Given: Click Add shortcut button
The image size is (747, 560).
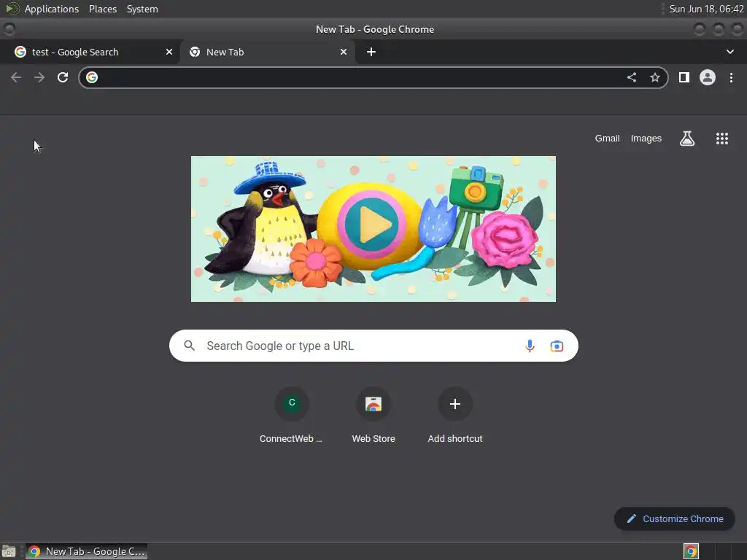Looking at the screenshot, I should tap(455, 415).
